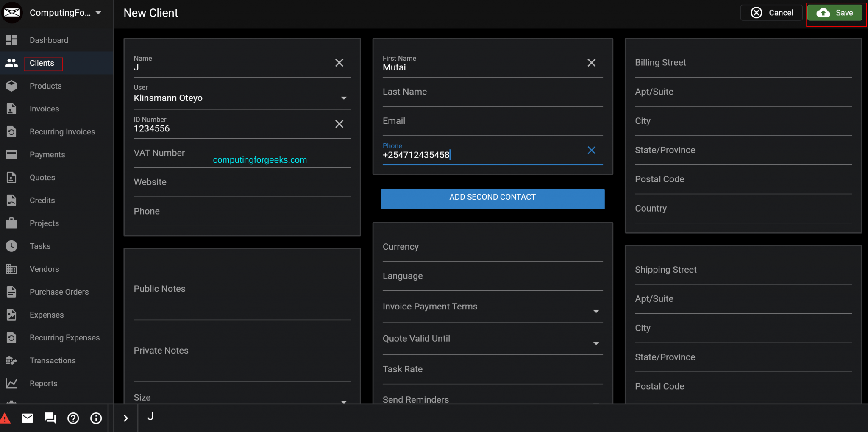Open Invoices from the sidebar icon
Viewport: 868px width, 432px height.
(11, 109)
